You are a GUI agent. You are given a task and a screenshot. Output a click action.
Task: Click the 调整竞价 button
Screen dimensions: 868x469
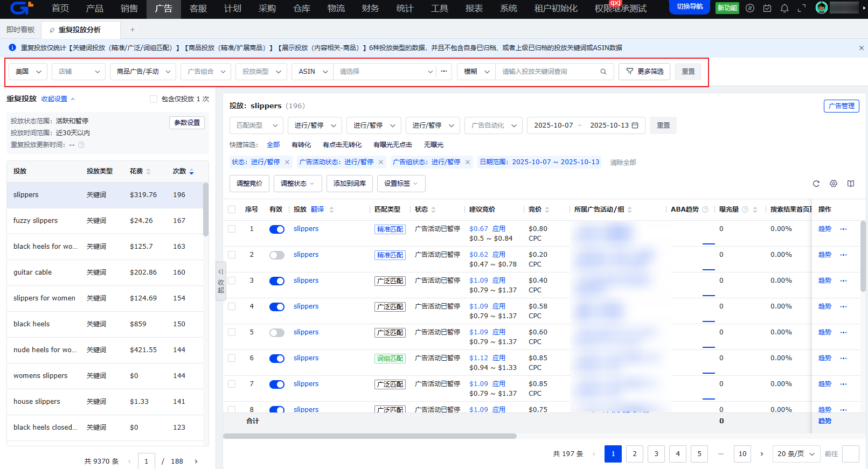249,184
